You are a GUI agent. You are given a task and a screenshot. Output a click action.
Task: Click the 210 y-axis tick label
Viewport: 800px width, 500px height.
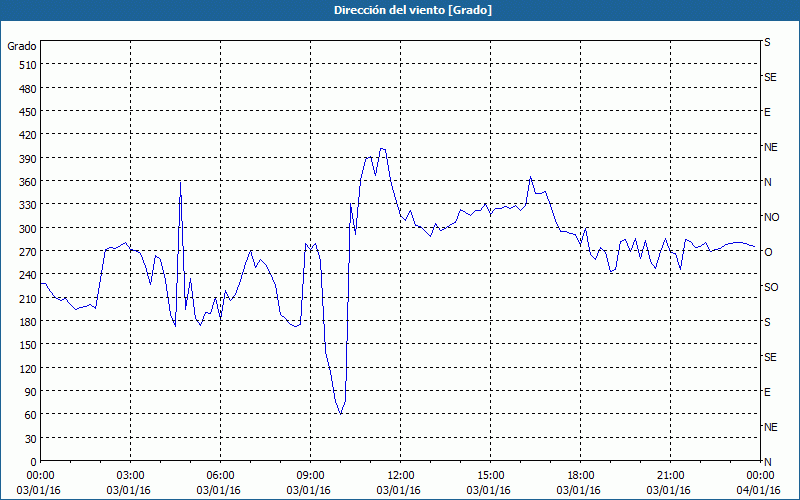pos(28,298)
